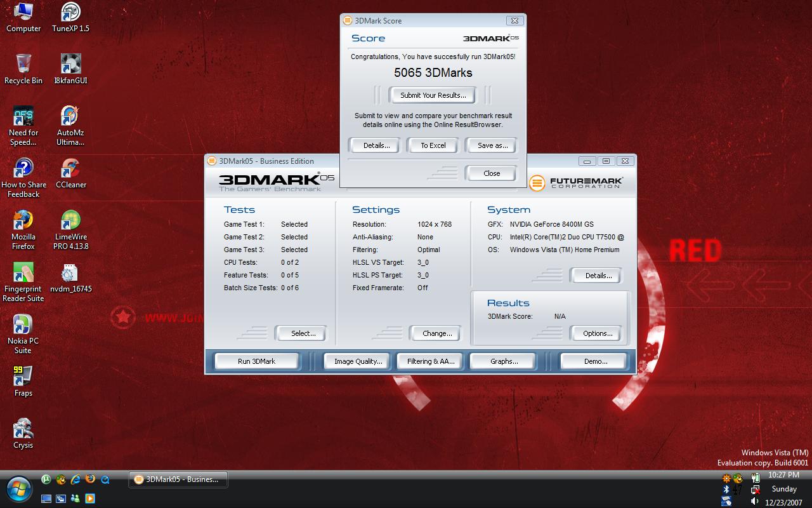Click the 3DMark05 taskbar button
Screen dimensions: 812x508
(x=178, y=479)
